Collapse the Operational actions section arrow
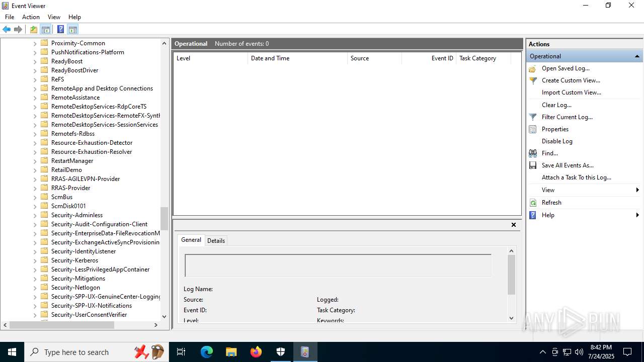644x362 pixels. pos(637,56)
